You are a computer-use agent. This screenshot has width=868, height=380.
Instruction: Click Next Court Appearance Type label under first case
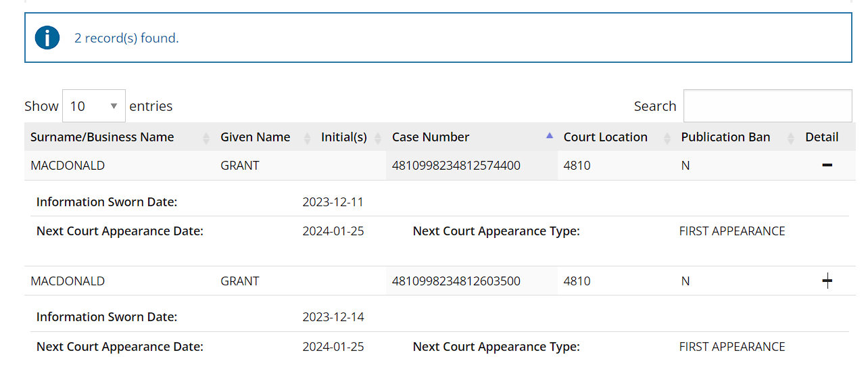(496, 231)
